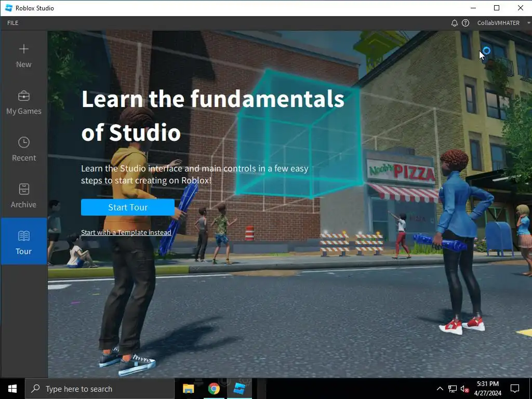Follow the Start with a Template instead link

pos(126,232)
